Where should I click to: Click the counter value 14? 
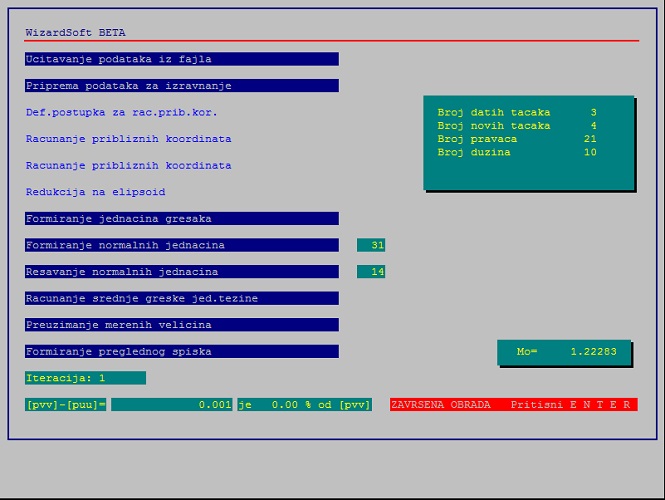tap(372, 272)
